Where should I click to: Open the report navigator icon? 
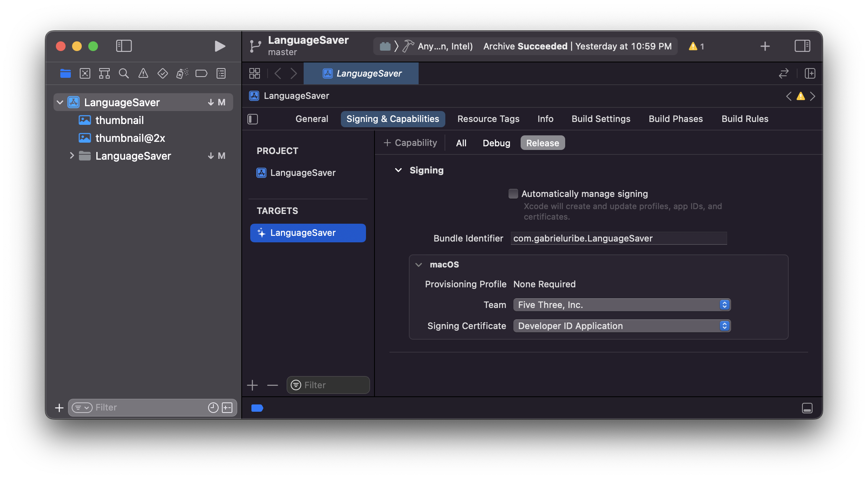[x=221, y=73]
